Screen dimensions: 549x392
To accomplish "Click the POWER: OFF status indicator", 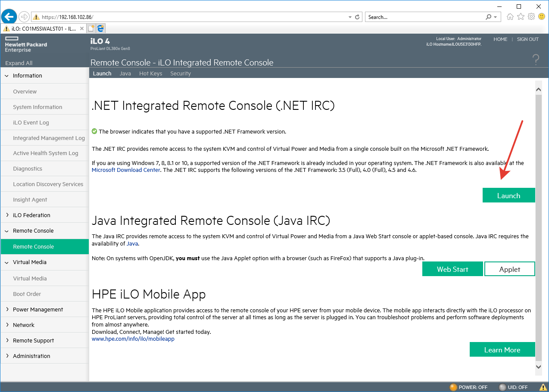I will [x=468, y=387].
